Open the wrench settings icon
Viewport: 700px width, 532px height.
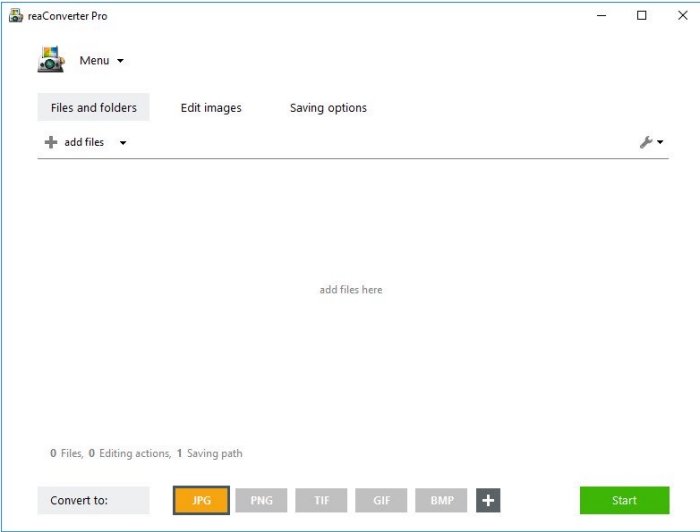pos(646,142)
